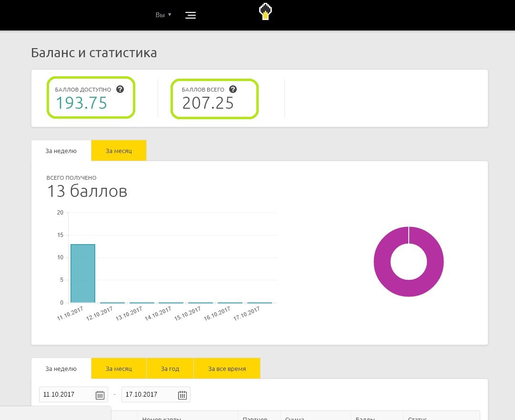Click help icon next to Баллов доступно
The height and width of the screenshot is (420, 515).
120,89
